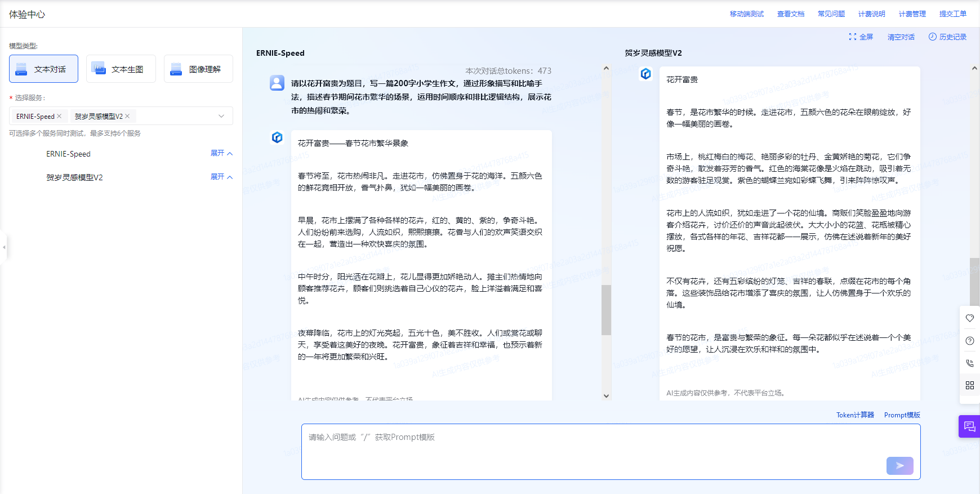The height and width of the screenshot is (494, 980).
Task: Click 贺岁灵感模型V2 row in the service list
Action: 74,177
